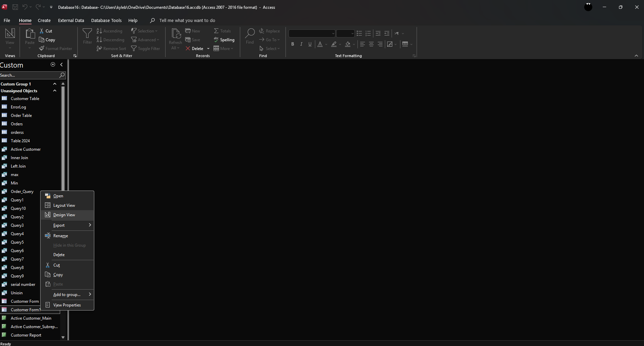Collapse the Unassigned Objects section

(55, 91)
